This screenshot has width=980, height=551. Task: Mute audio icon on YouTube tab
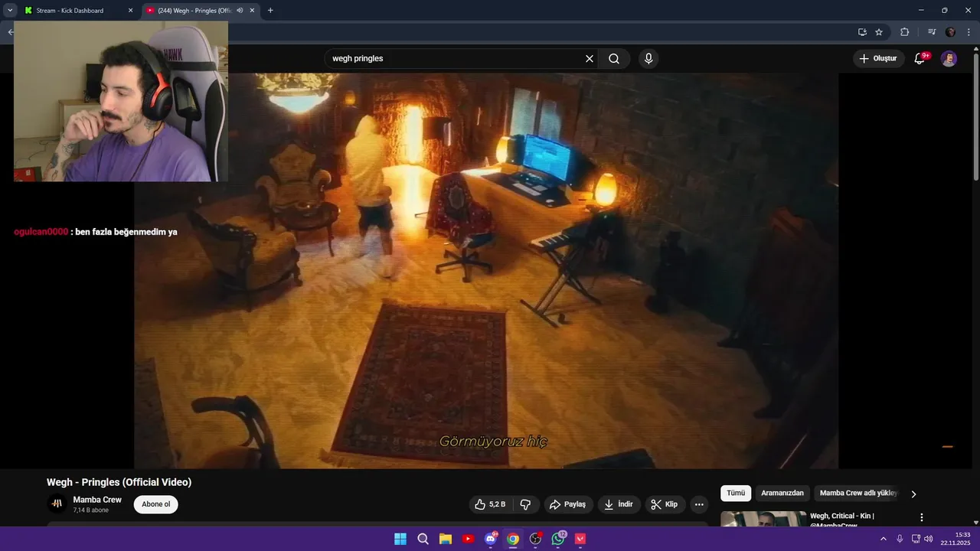240,11
